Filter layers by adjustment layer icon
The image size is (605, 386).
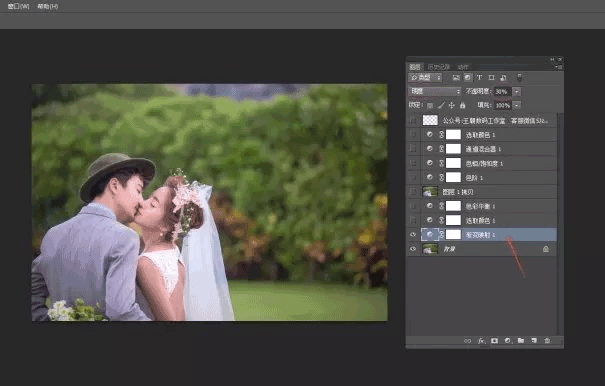[467, 78]
